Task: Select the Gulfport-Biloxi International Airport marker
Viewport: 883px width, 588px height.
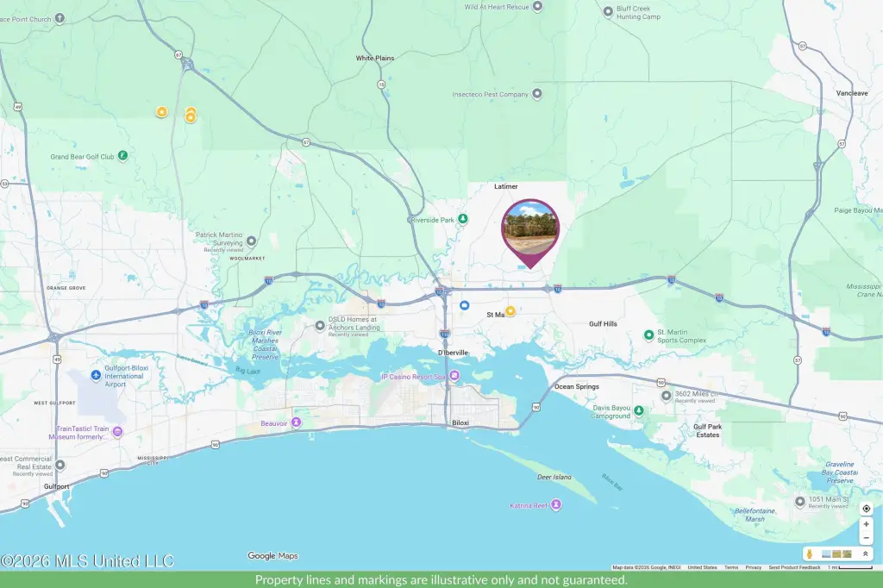Action: pyautogui.click(x=96, y=375)
